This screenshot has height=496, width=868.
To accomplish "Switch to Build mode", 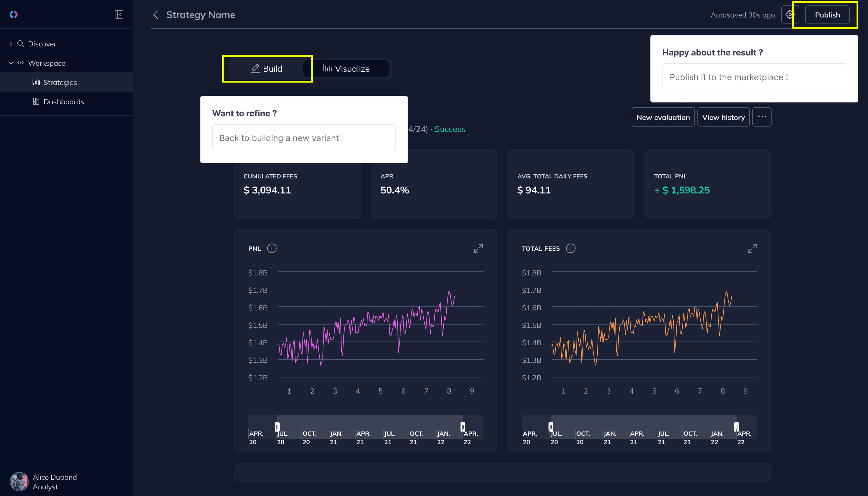I will point(267,69).
